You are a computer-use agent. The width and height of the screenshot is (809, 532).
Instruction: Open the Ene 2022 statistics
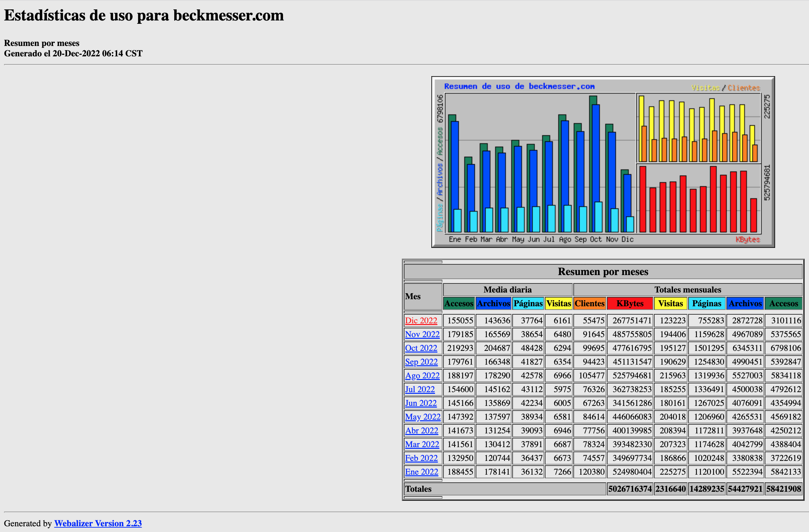pos(421,472)
